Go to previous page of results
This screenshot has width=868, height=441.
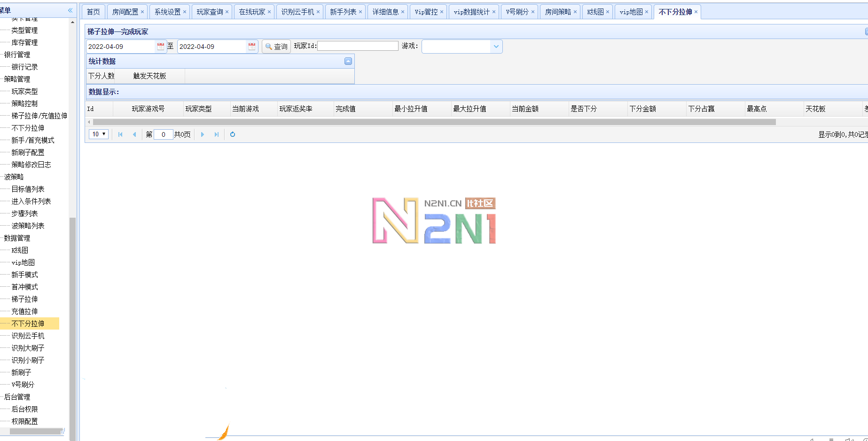[134, 134]
